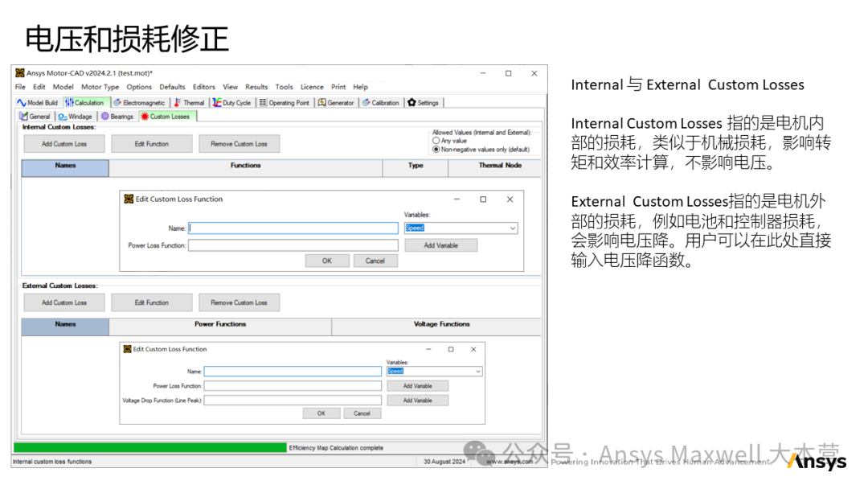Viewport: 868px width, 489px height.
Task: Open the File menu
Action: [x=20, y=87]
